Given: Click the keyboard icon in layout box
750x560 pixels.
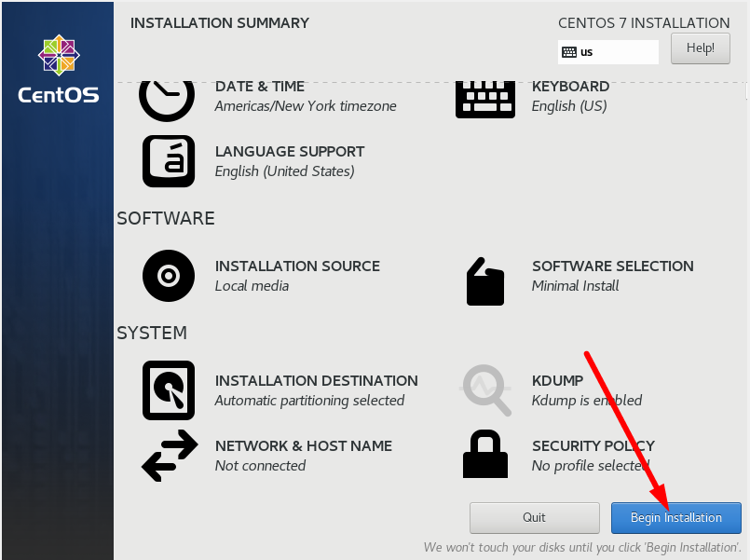Looking at the screenshot, I should coord(568,52).
